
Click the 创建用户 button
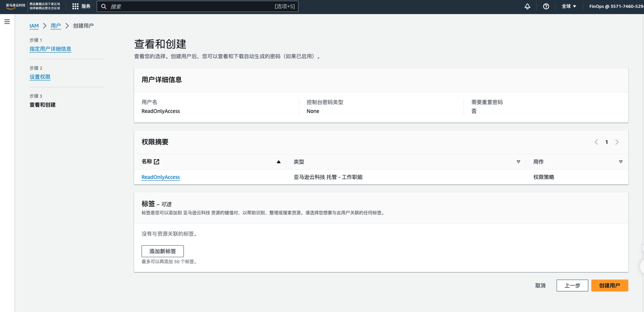tap(609, 285)
